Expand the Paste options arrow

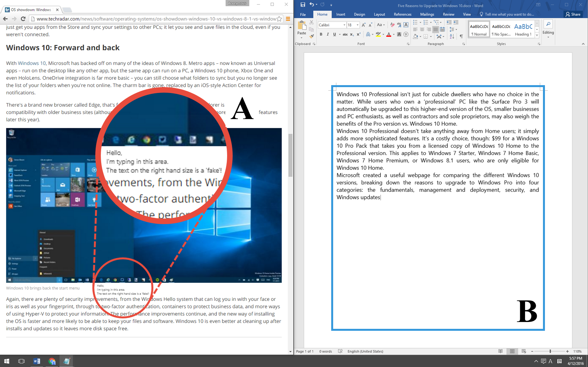(302, 38)
